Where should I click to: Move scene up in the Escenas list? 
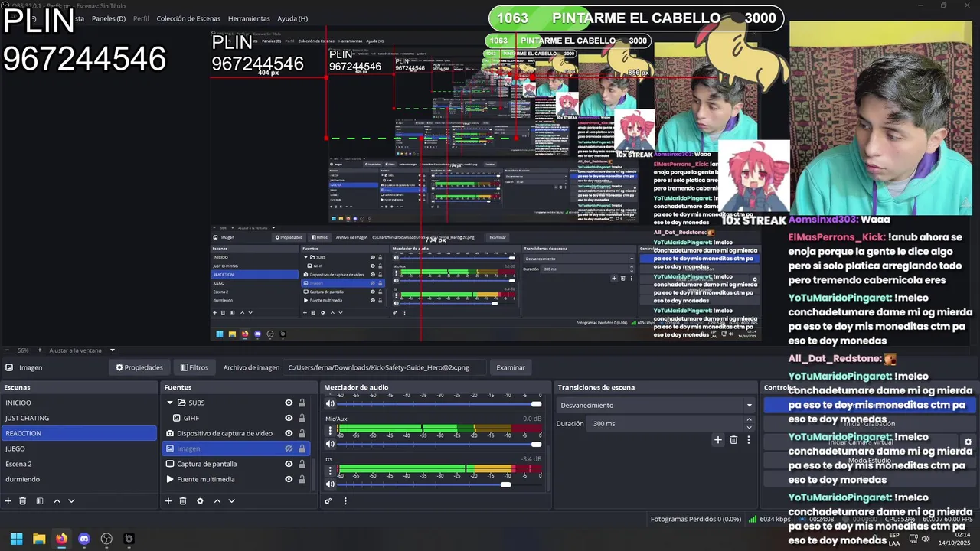(57, 501)
